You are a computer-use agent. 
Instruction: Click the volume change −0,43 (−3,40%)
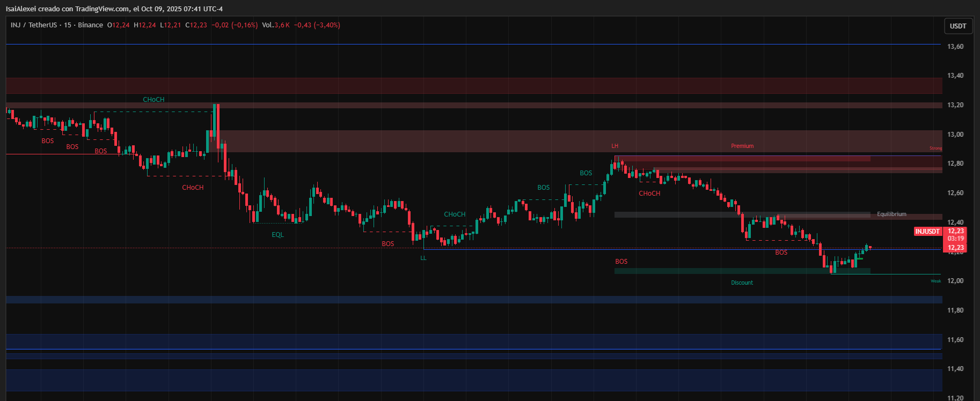coord(317,25)
